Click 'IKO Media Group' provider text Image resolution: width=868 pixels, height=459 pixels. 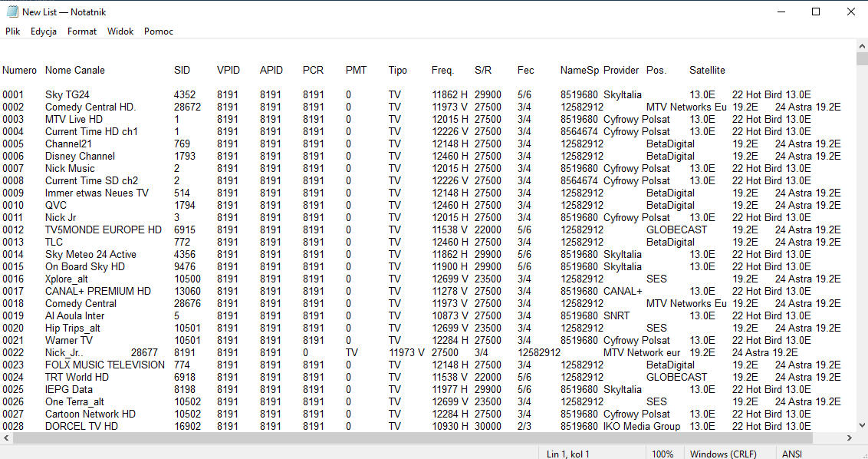tap(642, 426)
